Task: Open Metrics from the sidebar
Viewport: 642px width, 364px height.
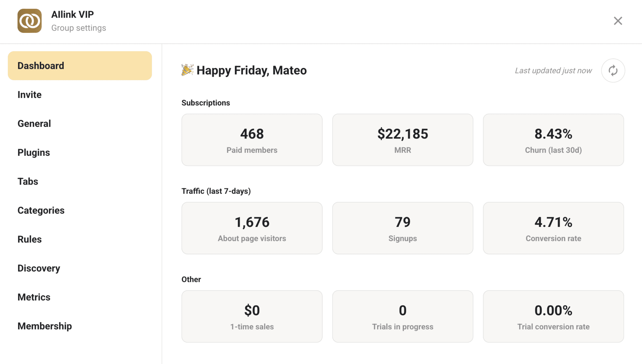Action: click(34, 297)
